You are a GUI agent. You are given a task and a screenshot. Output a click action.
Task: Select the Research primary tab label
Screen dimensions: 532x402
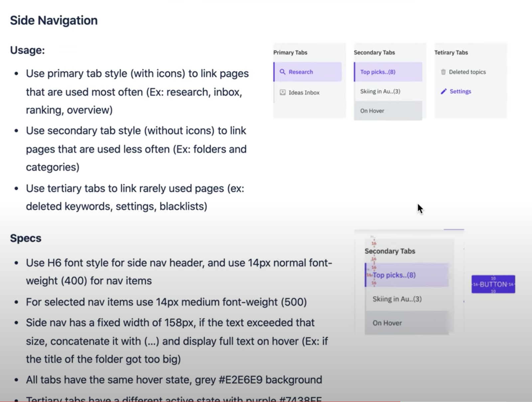[301, 72]
